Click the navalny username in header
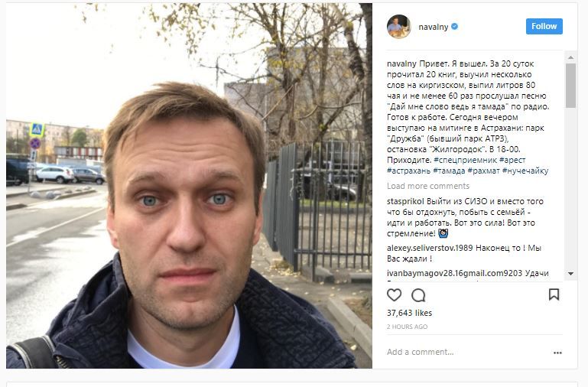Viewport: 588px width, 387px height. (433, 27)
